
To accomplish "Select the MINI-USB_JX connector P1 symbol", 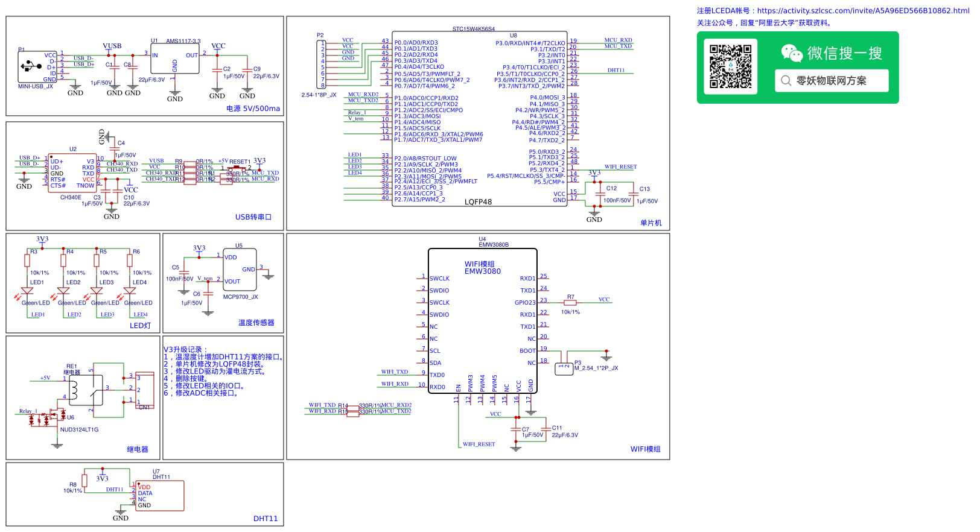I will click(37, 67).
